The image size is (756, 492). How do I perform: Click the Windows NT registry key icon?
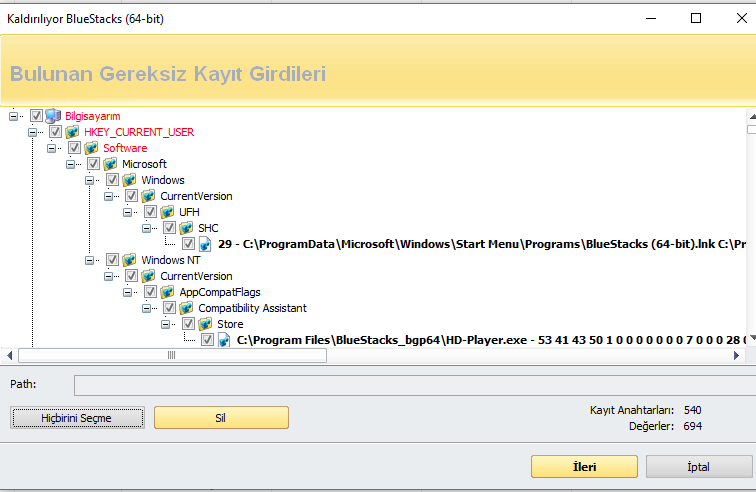[x=129, y=260]
